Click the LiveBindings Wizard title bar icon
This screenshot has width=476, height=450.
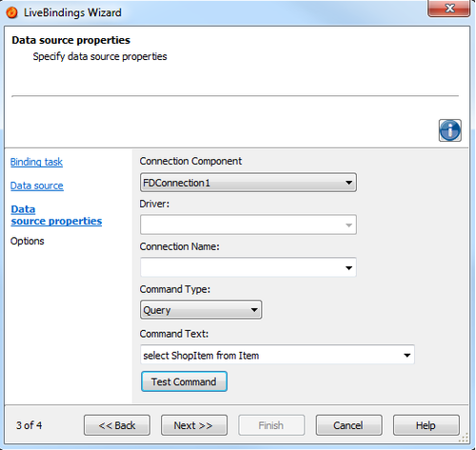click(12, 12)
